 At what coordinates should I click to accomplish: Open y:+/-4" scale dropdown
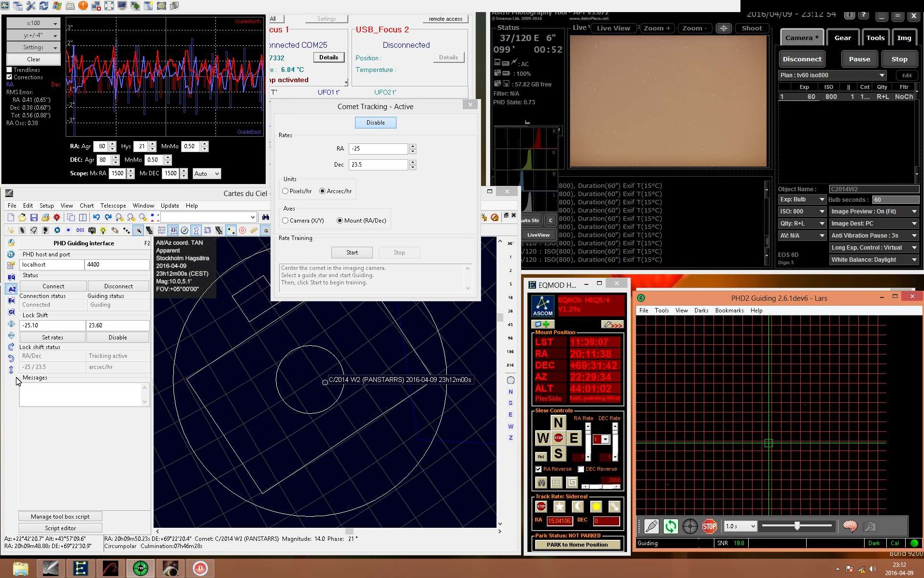[x=33, y=35]
